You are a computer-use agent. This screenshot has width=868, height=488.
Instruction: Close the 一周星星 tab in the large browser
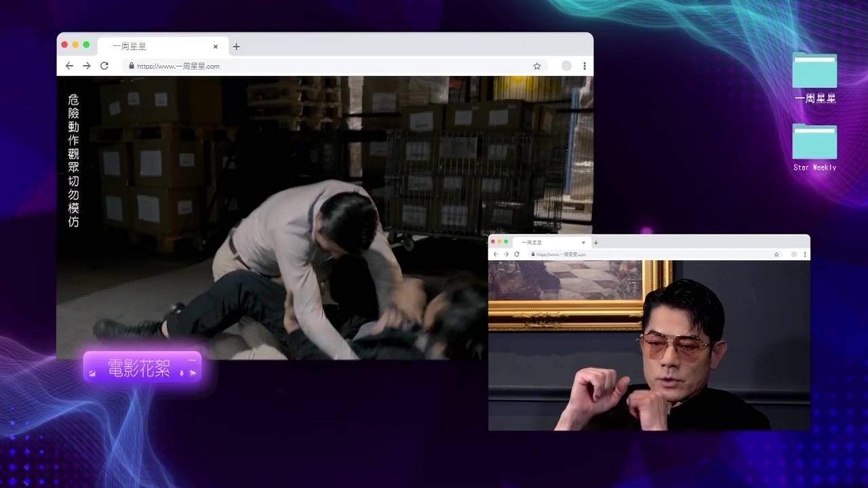216,47
